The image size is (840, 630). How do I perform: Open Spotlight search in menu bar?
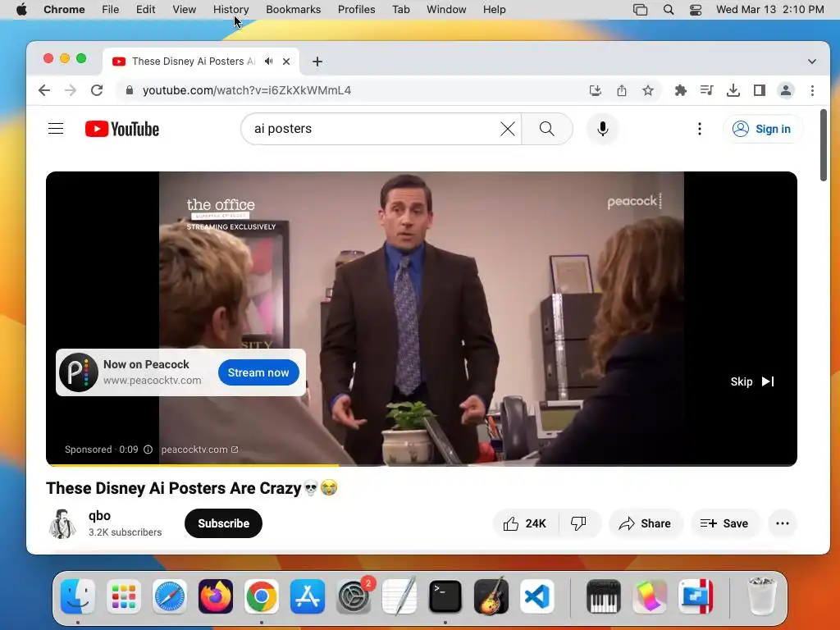pyautogui.click(x=668, y=10)
